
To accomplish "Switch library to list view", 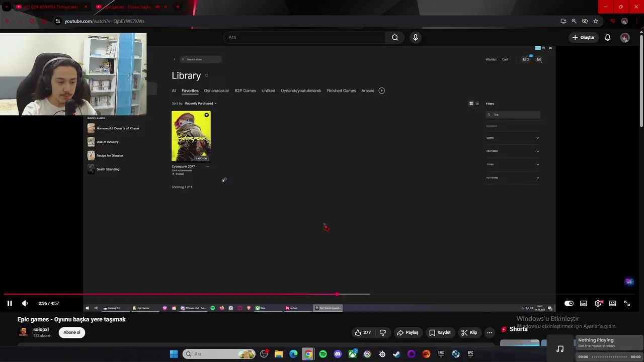I will point(477,104).
